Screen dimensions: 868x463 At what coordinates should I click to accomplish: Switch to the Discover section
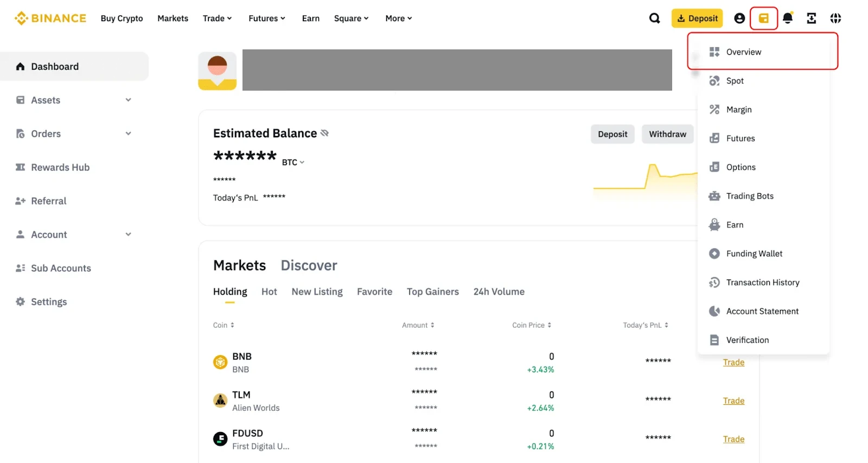click(309, 265)
